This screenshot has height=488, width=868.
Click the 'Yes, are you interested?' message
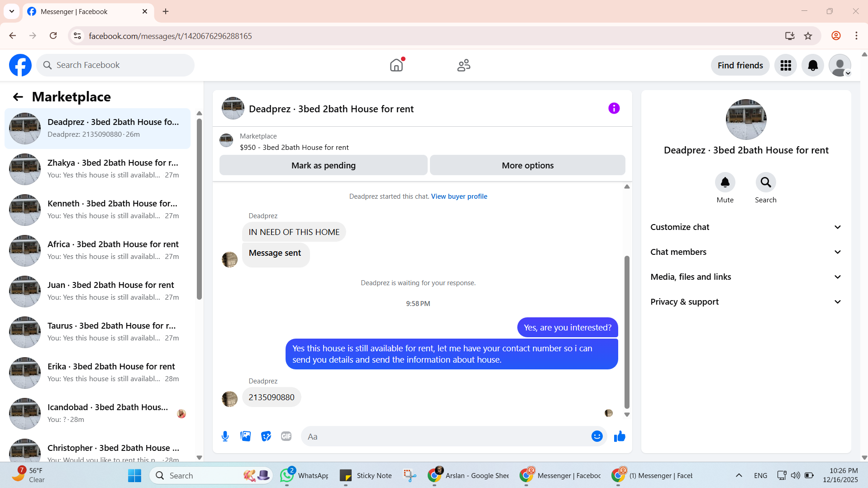[568, 328]
